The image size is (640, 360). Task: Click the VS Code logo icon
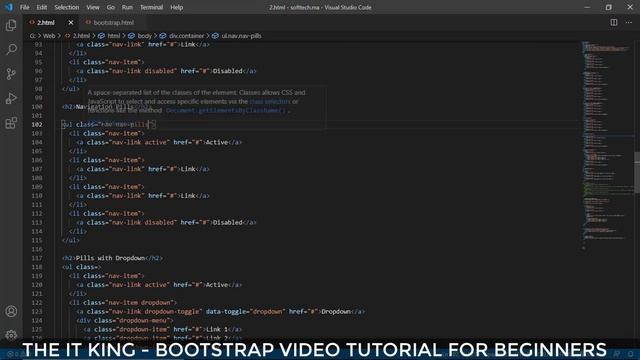9,7
